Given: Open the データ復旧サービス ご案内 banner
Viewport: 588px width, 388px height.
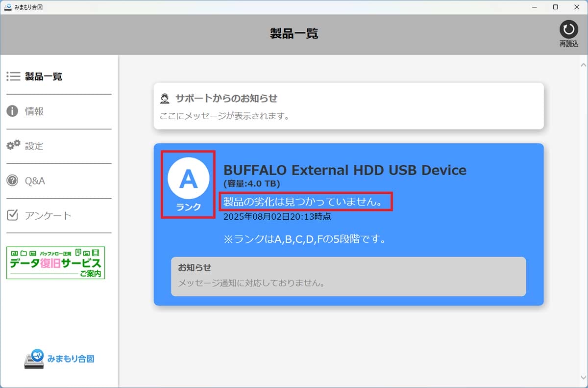Looking at the screenshot, I should point(55,263).
